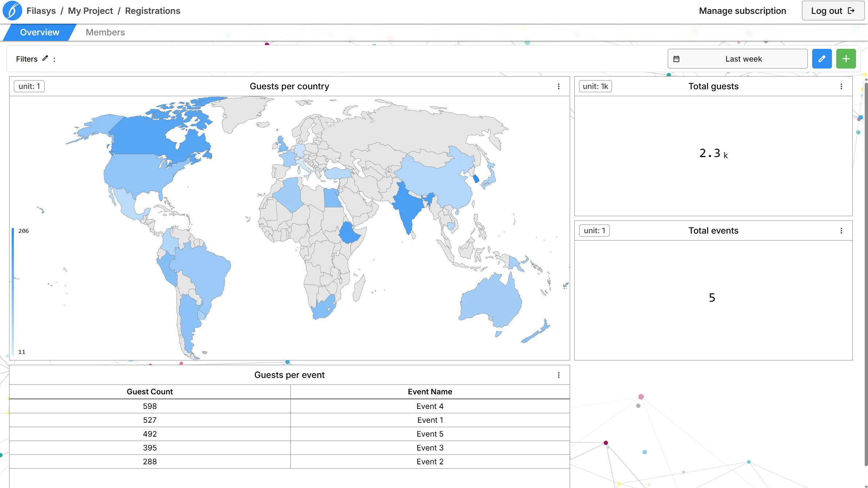
Task: Click the green plus add widget button
Action: pyautogui.click(x=846, y=59)
